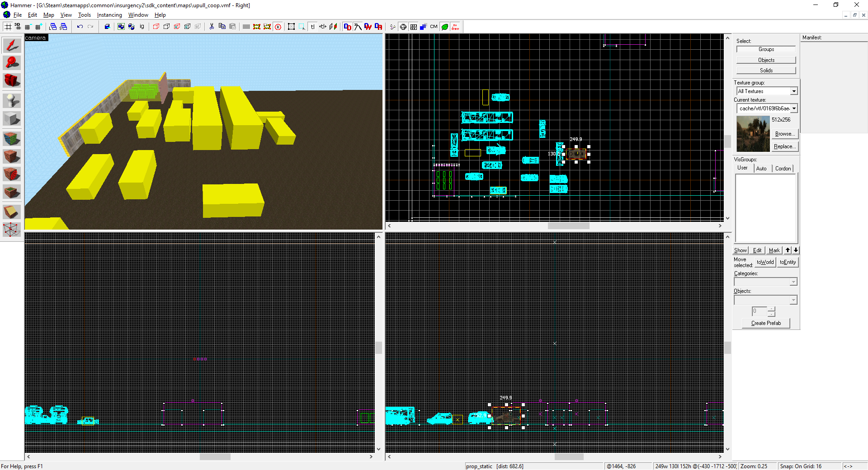
Task: Select the Apply Decals tool
Action: pos(12,174)
